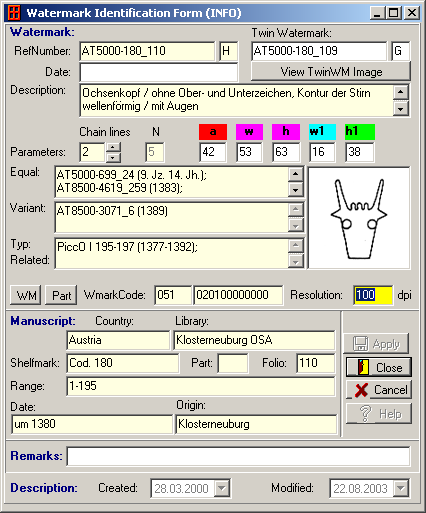Viewport: 426px width, 513px height.
Task: Select Variant entry AT8500-3071_6 (1389)
Action: (x=112, y=211)
